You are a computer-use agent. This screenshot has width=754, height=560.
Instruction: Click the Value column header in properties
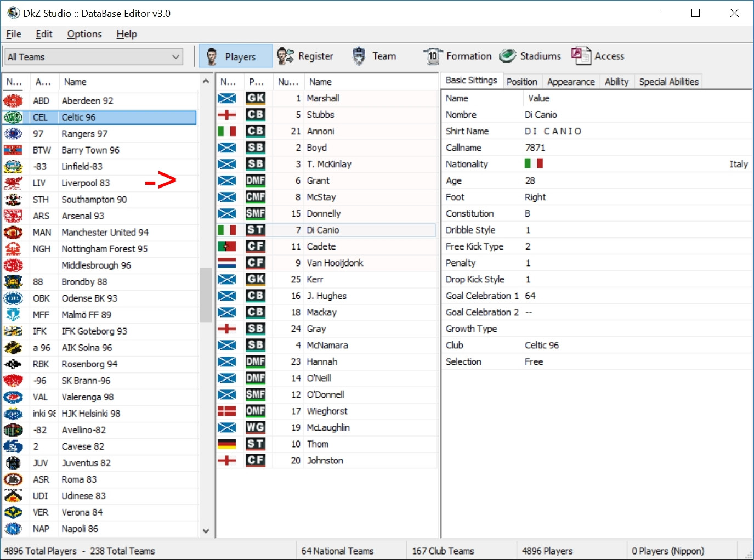tap(636, 99)
